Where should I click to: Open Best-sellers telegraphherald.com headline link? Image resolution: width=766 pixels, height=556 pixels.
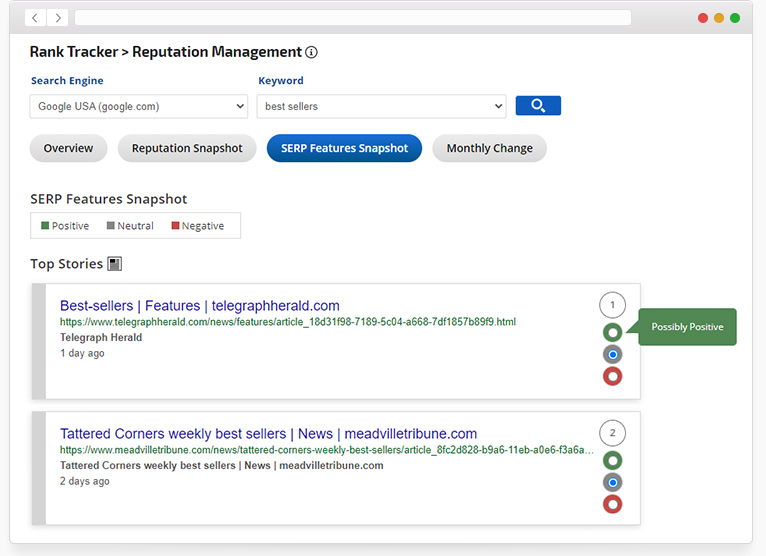200,306
